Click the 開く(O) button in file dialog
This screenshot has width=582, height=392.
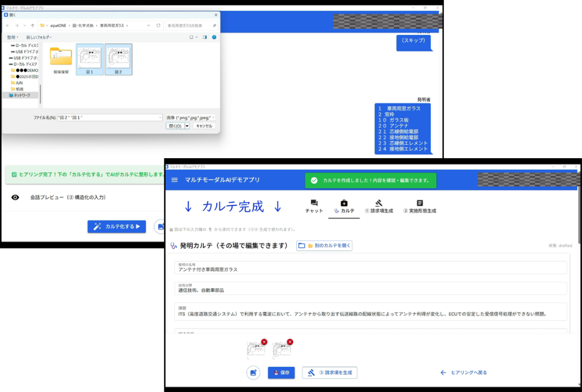175,126
